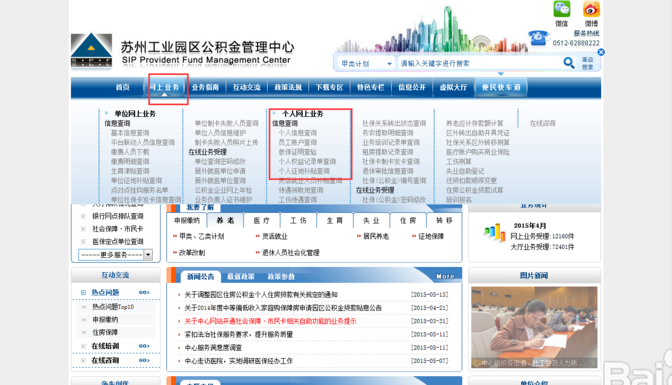This screenshot has height=385, width=672.
Task: Click the blue telephone hotline icon
Action: click(x=538, y=38)
